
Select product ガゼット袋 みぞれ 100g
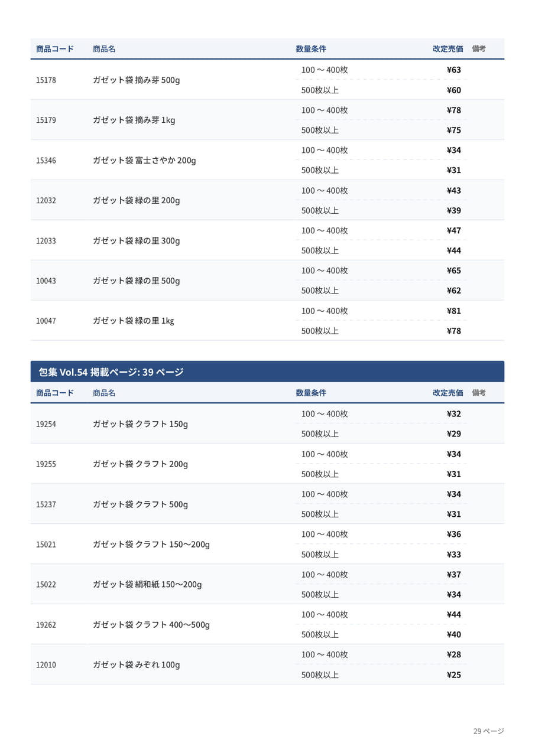[x=137, y=664]
